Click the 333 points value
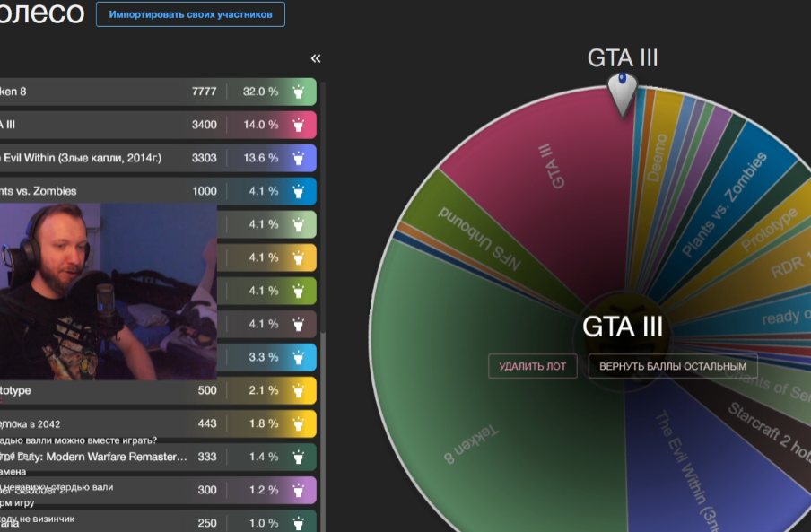Screen dimensions: 811x532 click(x=207, y=457)
